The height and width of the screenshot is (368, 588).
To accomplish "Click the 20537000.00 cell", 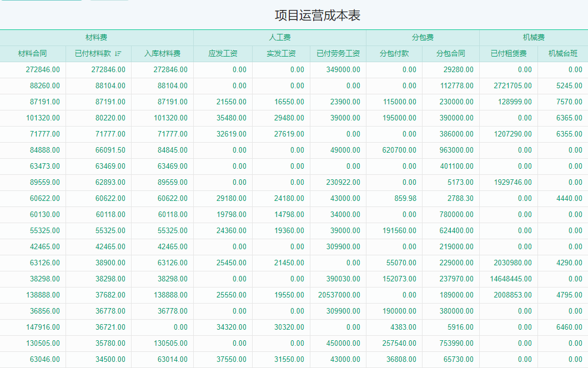I will (x=339, y=295).
